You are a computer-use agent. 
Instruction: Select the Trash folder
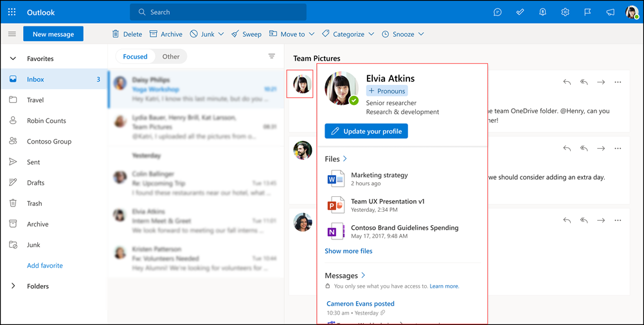click(54, 203)
